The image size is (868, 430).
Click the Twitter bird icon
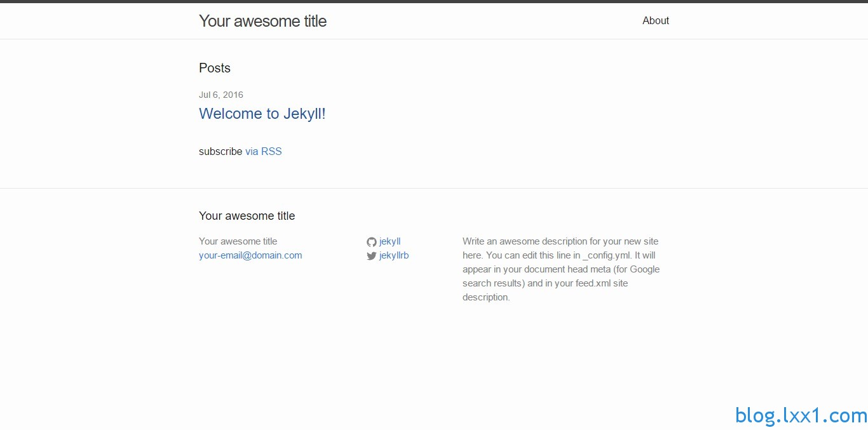coord(372,256)
